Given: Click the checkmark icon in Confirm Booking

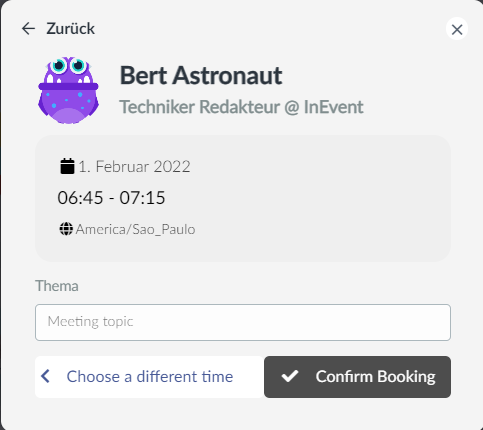Looking at the screenshot, I should (290, 376).
